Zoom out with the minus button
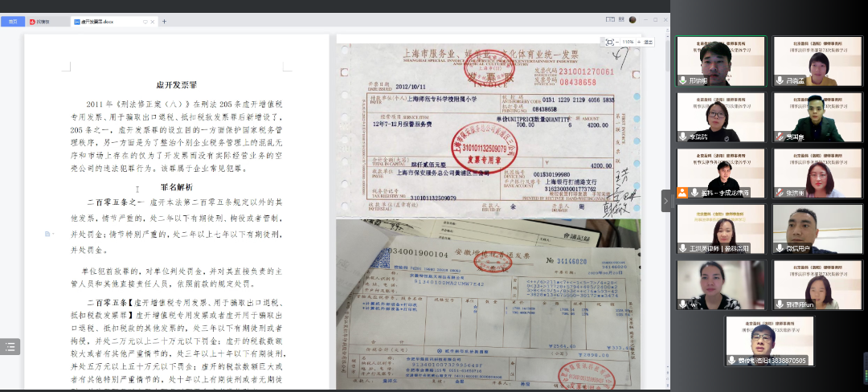The image size is (868, 392). (617, 42)
